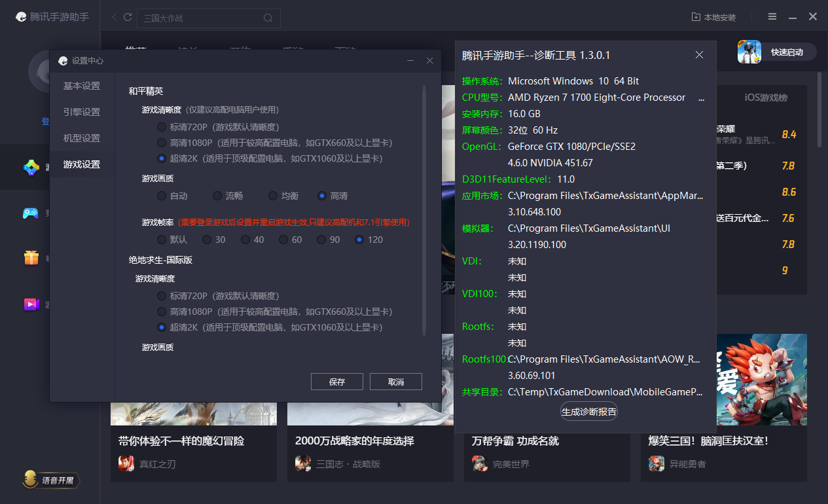
Task: Click the 腾讯手游助手 logo
Action: [52, 18]
